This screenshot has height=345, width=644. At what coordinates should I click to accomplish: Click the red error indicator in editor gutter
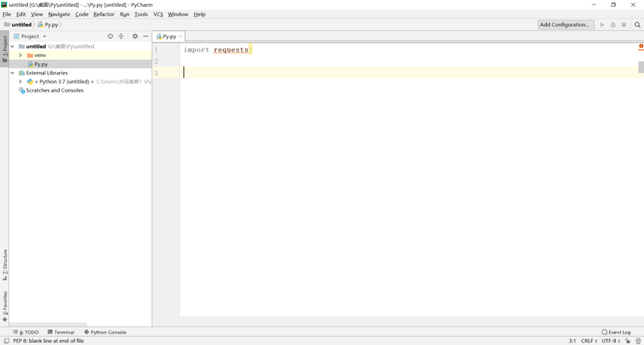pos(640,46)
